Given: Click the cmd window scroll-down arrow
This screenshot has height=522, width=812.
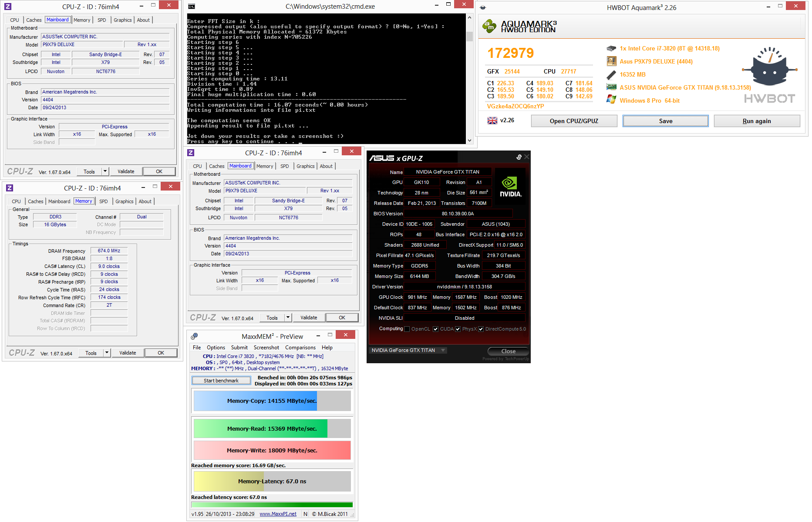Looking at the screenshot, I should click(469, 141).
